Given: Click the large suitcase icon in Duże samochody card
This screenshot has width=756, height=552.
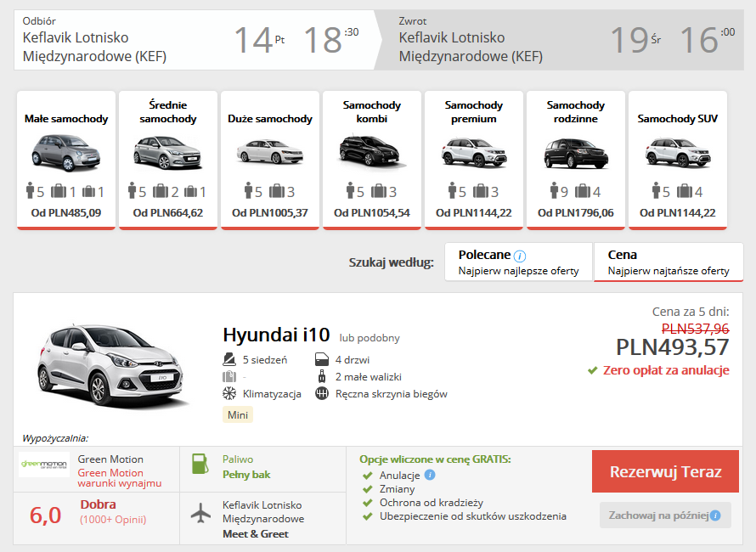Looking at the screenshot, I should point(277,191).
